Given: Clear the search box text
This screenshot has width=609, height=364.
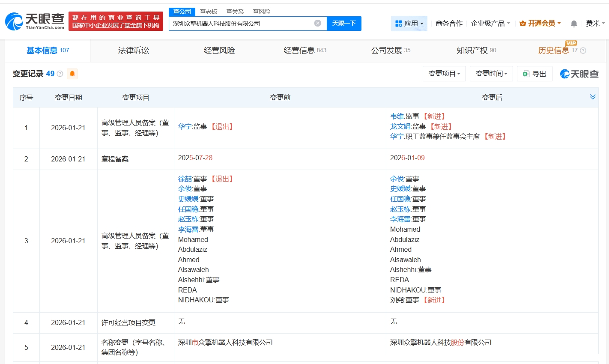Looking at the screenshot, I should point(317,23).
